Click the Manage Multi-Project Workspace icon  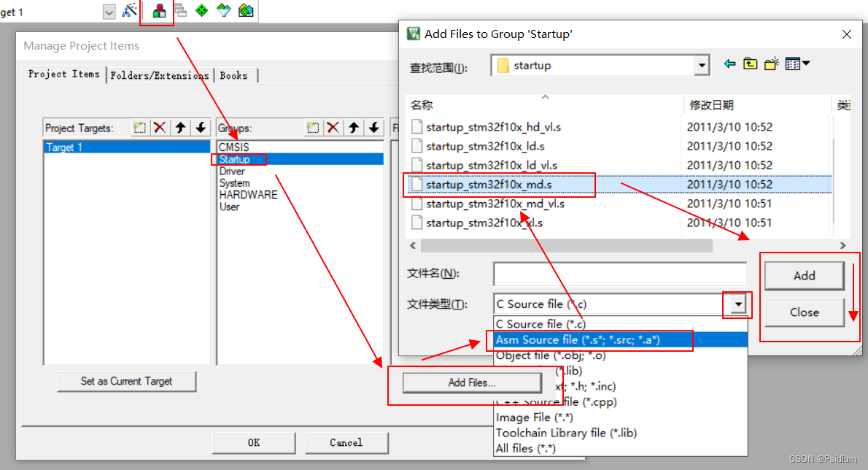(x=180, y=10)
